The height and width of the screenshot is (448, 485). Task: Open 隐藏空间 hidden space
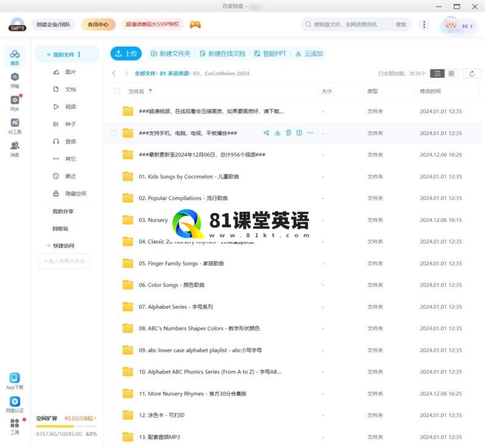pyautogui.click(x=69, y=193)
